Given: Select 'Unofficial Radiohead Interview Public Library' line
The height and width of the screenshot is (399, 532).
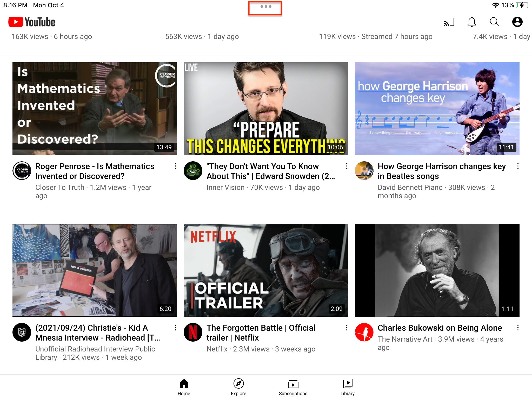Looking at the screenshot, I should pyautogui.click(x=95, y=353).
